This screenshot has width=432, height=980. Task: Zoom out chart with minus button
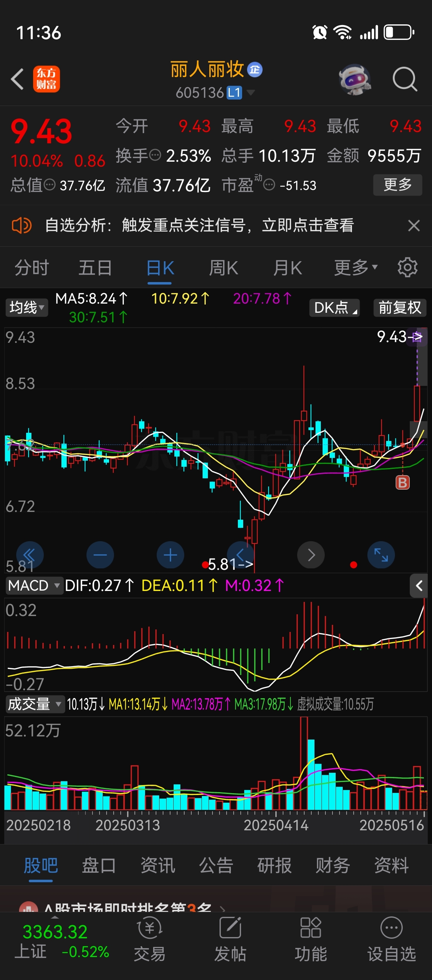pos(100,555)
